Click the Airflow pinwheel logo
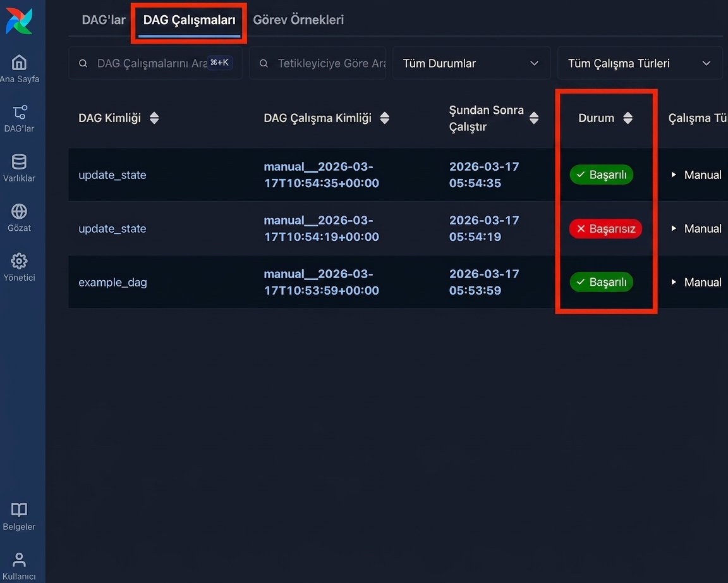Screen dimensions: 728x583 click(x=19, y=21)
